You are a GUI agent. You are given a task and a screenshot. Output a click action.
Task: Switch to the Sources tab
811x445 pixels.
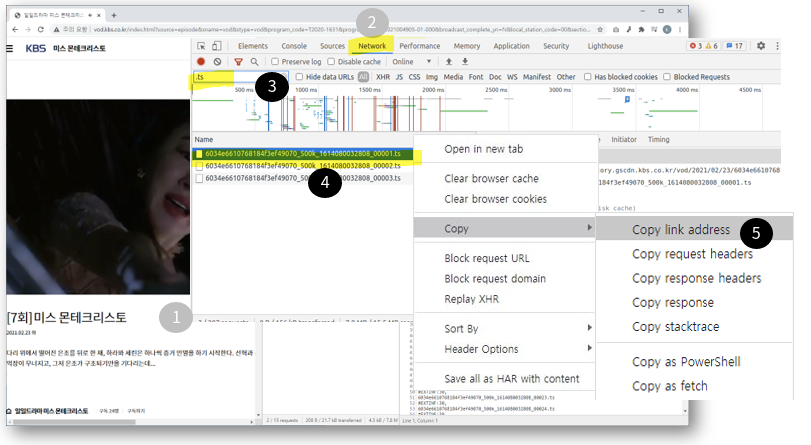(x=332, y=46)
